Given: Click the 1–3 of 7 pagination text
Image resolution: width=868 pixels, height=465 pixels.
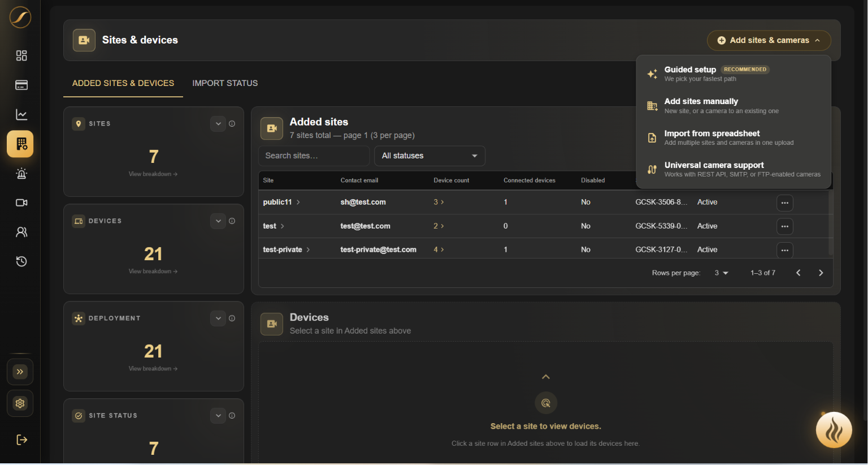Looking at the screenshot, I should tap(763, 273).
